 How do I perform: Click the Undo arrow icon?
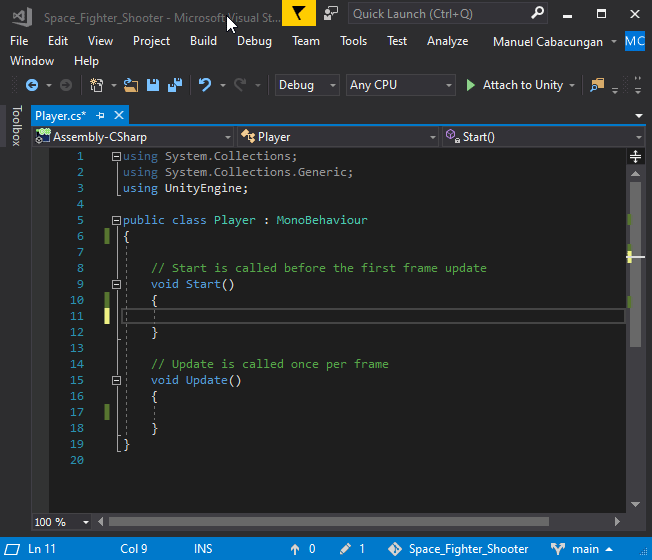(205, 86)
